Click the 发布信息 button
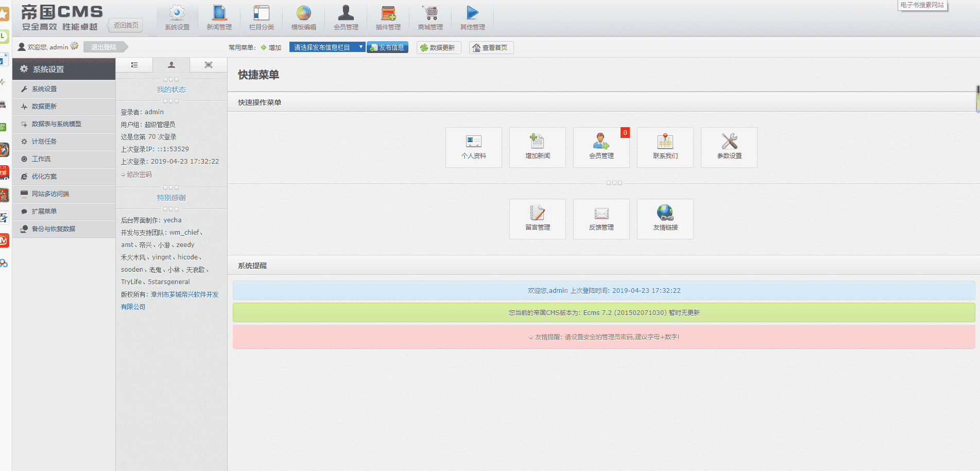980x471 pixels. [x=388, y=47]
